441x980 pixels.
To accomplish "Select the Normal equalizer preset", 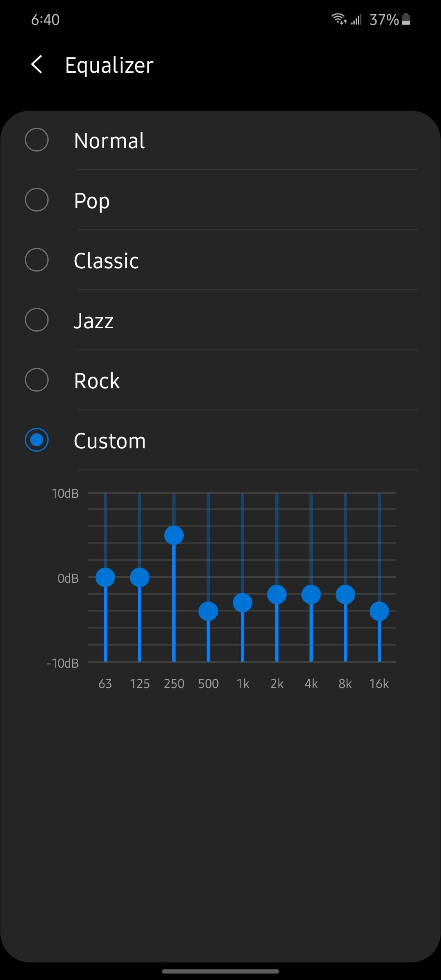I will 37,140.
